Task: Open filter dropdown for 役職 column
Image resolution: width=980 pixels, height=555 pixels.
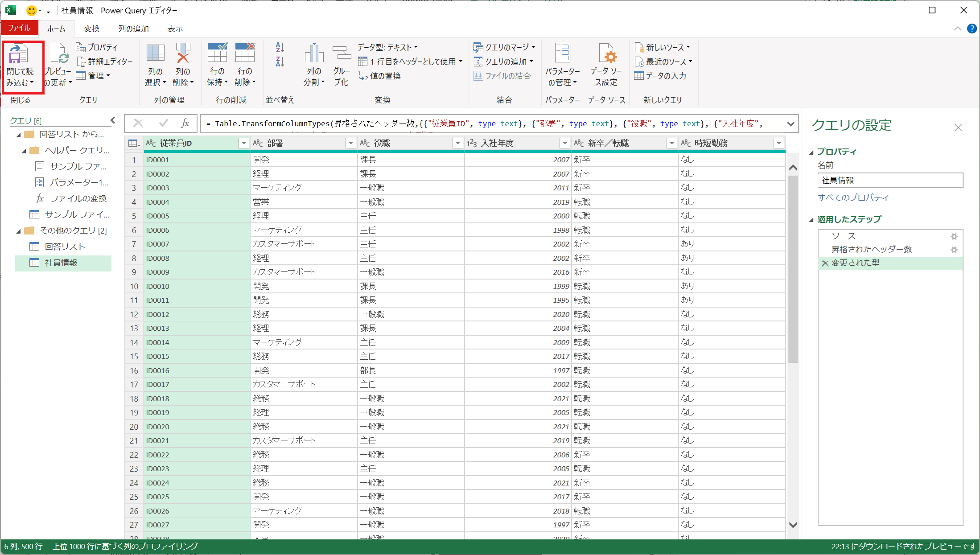Action: click(x=457, y=143)
